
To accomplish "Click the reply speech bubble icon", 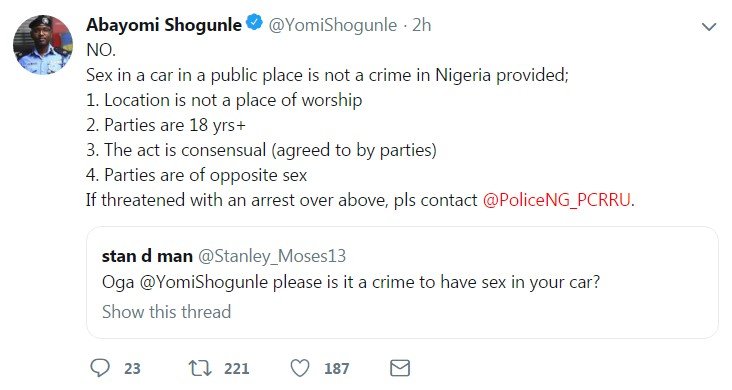I will click(100, 368).
